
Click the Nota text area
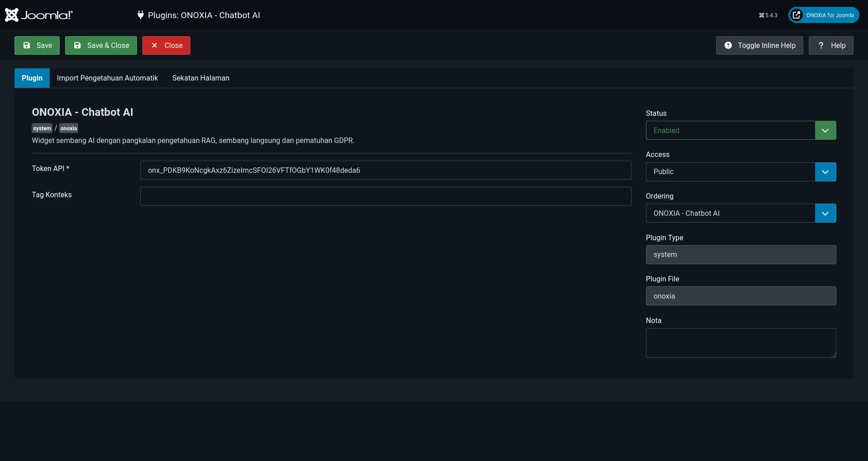(x=741, y=343)
